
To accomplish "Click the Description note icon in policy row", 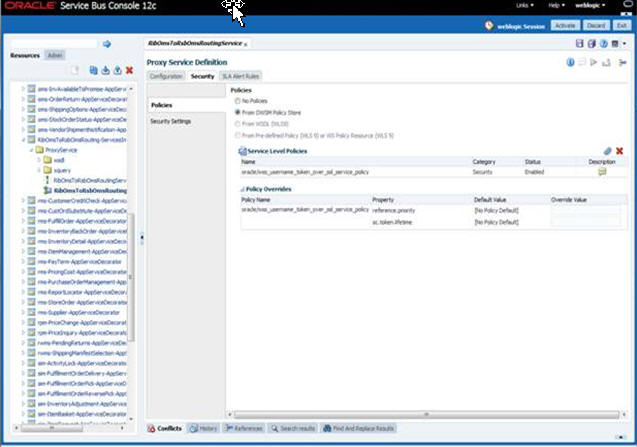I will [602, 172].
